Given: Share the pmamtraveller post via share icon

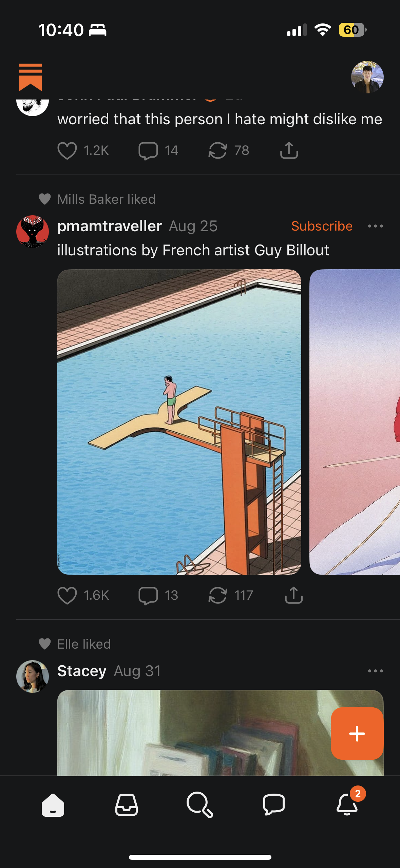Looking at the screenshot, I should click(x=294, y=595).
